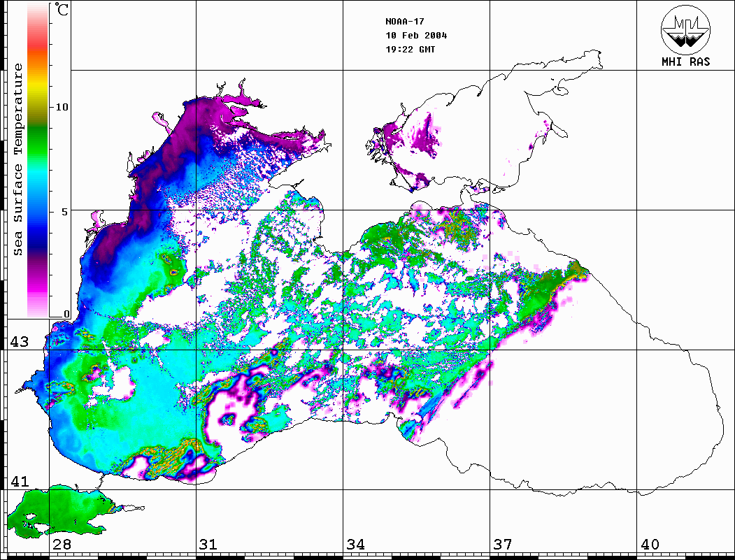Viewport: 735px width, 560px height.
Task: Click the purple patch in the Sea of Azov
Action: 424,136
